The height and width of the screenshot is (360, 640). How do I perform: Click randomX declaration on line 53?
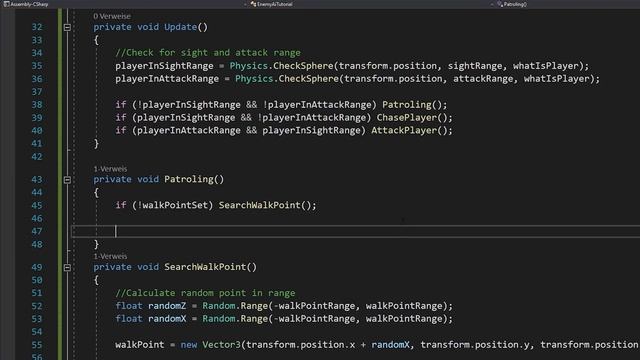pos(167,318)
